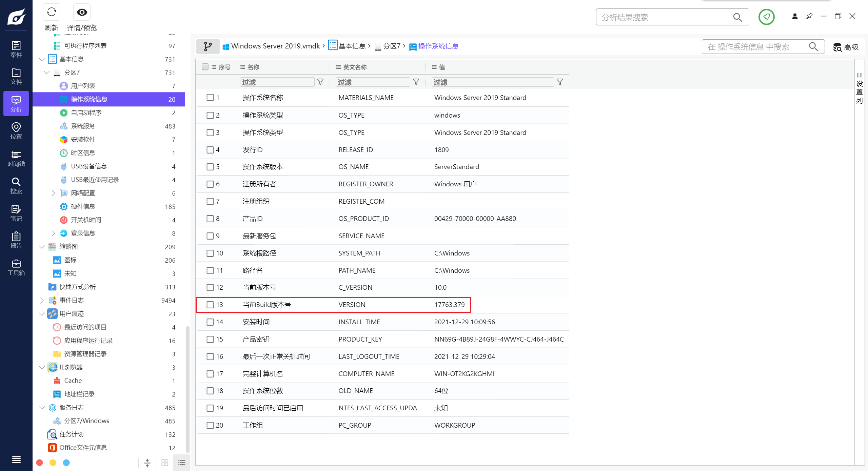The image size is (868, 471).
Task: Toggle the 详情/预览 eye icon
Action: click(x=82, y=13)
